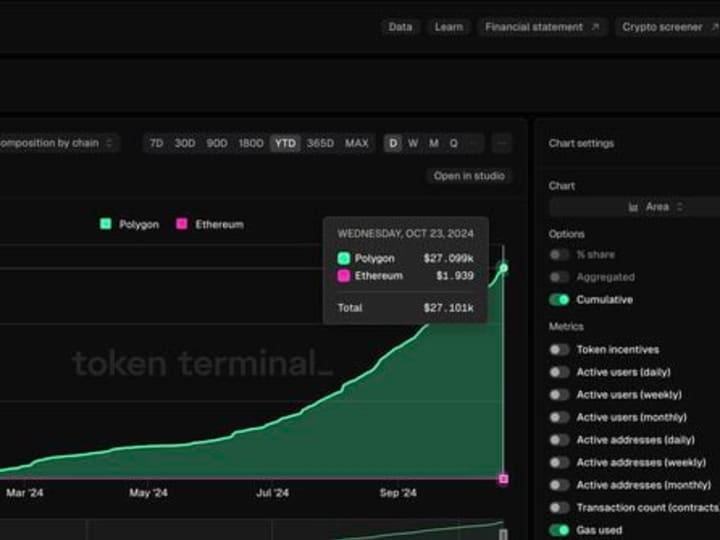Toggle Ethereum series via legend swatch
This screenshot has height=540, width=720.
point(182,224)
